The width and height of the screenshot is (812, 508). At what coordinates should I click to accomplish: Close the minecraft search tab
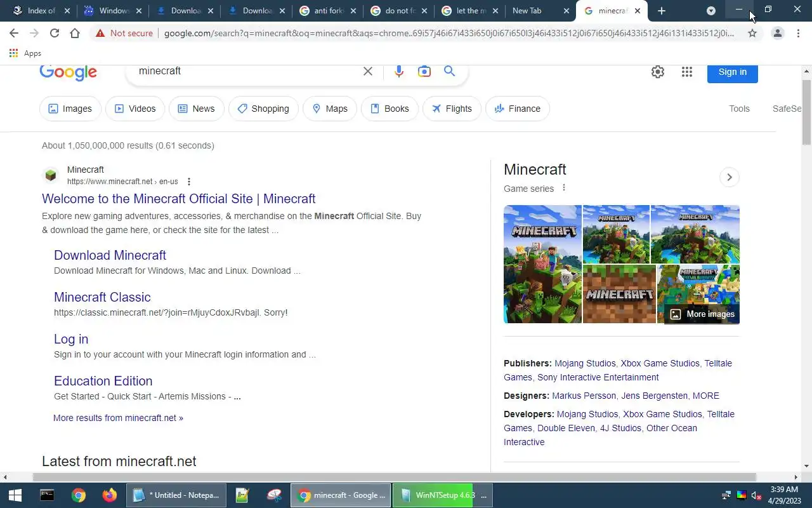pos(638,11)
